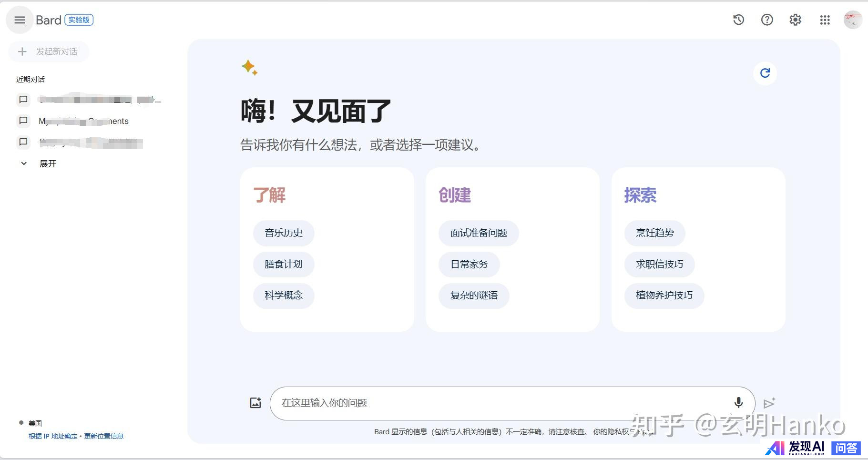Click the upload image icon

[x=255, y=403]
